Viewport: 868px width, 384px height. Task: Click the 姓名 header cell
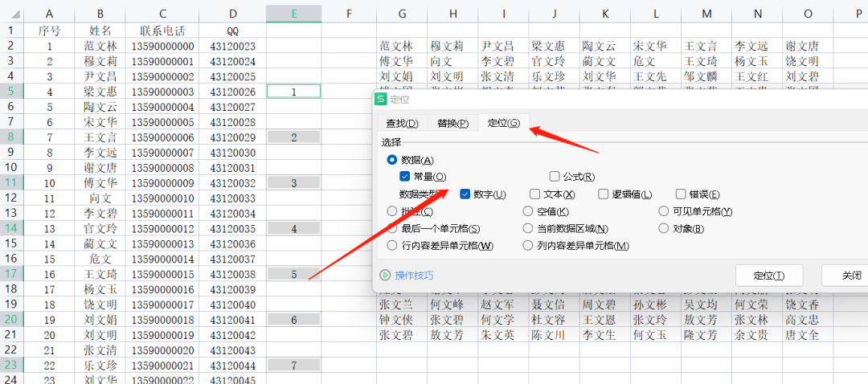tap(100, 30)
